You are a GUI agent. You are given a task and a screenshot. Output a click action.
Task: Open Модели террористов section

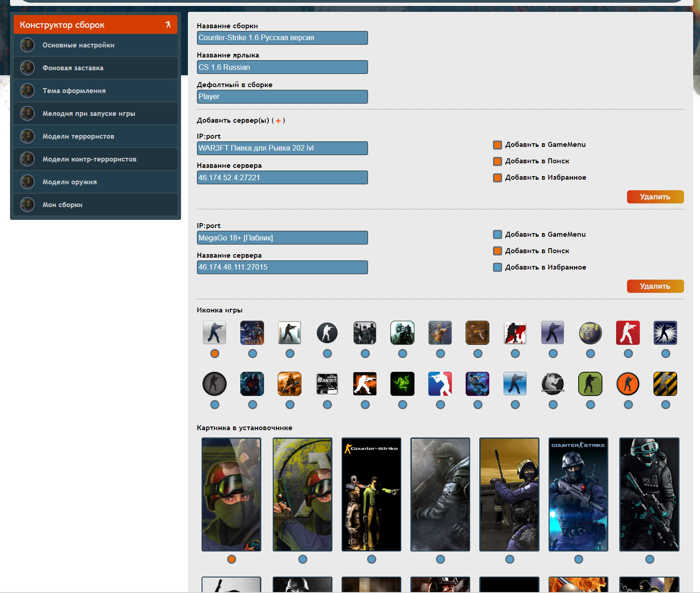[95, 136]
